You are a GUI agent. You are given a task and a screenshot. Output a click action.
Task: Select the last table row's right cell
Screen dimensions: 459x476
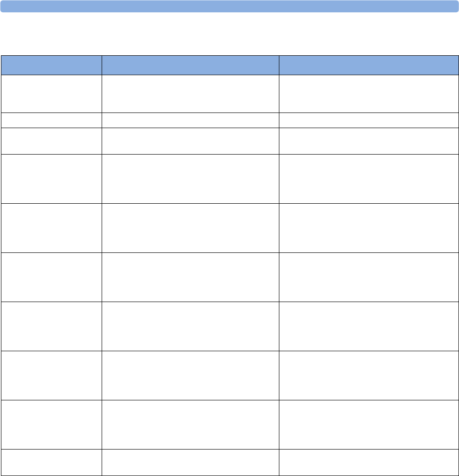click(x=369, y=462)
